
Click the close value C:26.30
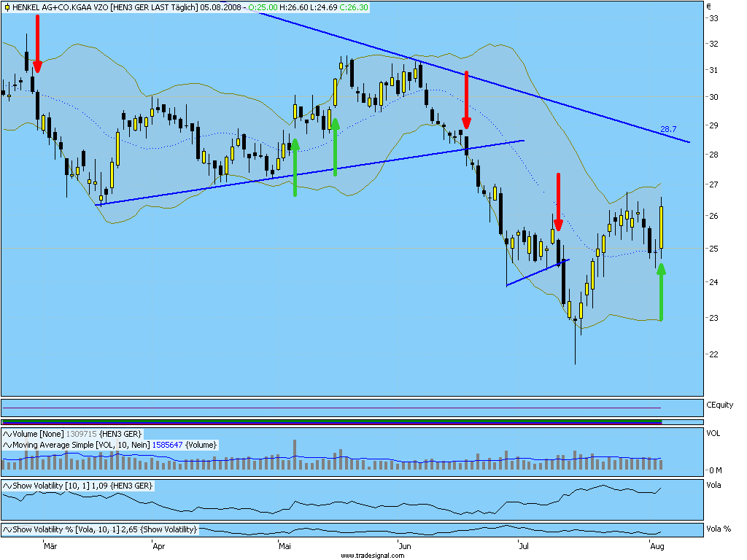[354, 7]
